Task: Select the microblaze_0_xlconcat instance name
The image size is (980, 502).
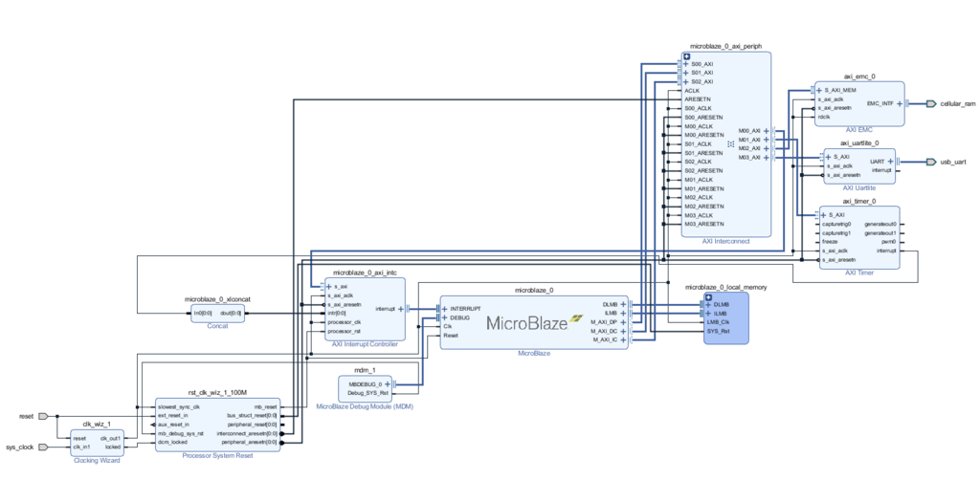Action: coord(217,299)
